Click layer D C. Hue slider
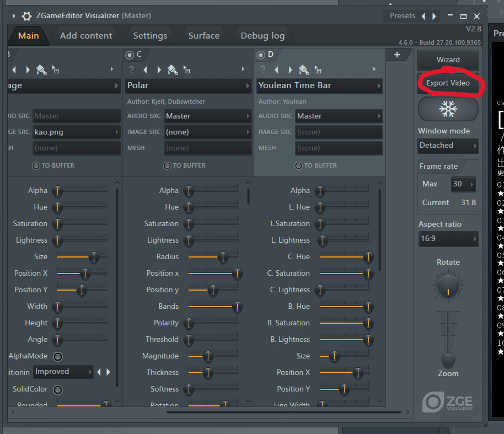504x434 pixels. [344, 257]
